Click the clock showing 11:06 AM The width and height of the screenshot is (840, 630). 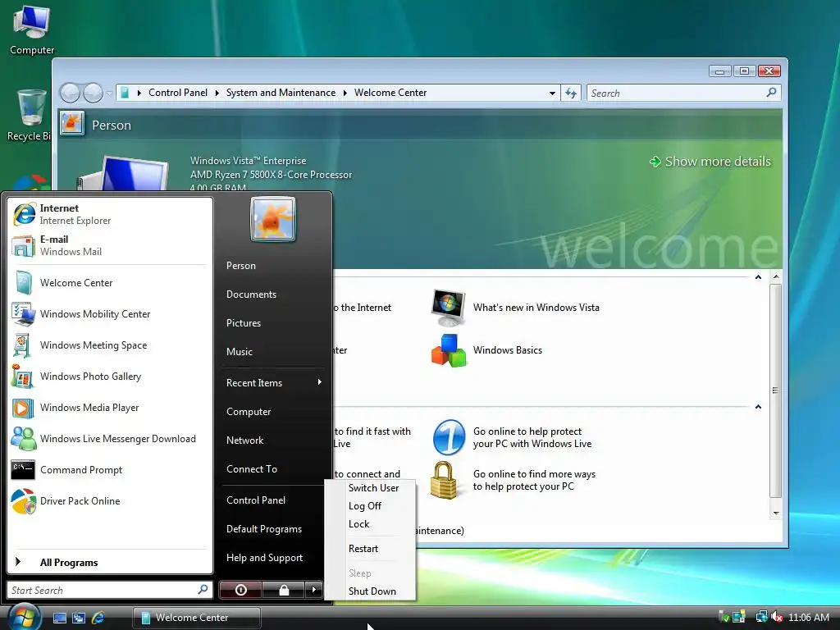(808, 617)
